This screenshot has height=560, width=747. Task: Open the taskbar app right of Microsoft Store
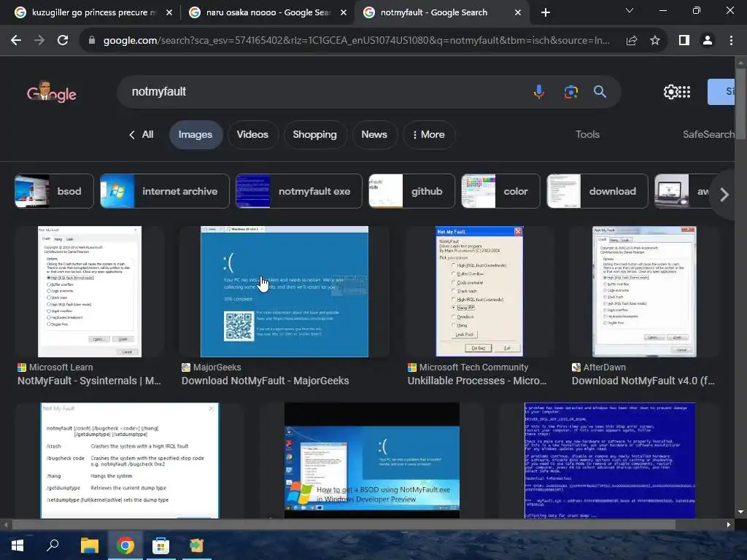[x=196, y=545]
